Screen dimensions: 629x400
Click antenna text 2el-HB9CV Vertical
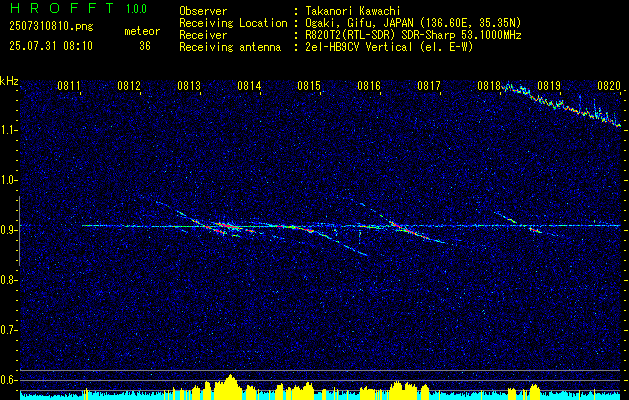click(x=359, y=47)
